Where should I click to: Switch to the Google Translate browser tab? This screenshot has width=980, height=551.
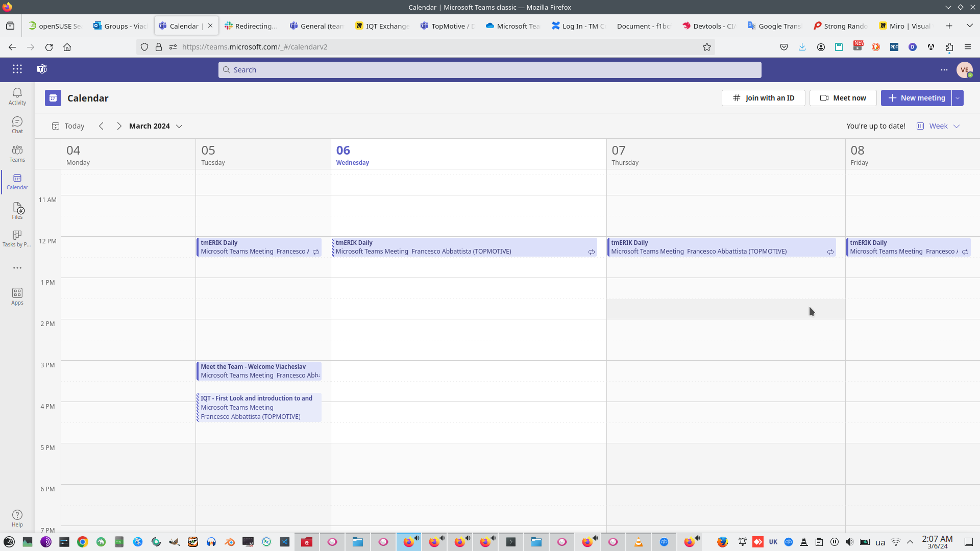pos(775,26)
